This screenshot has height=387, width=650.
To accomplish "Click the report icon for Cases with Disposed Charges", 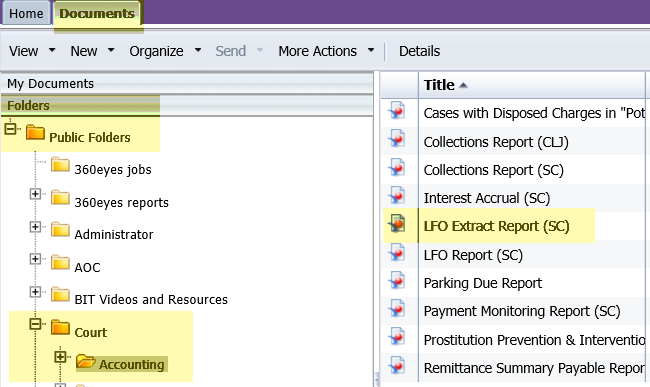I will click(397, 110).
